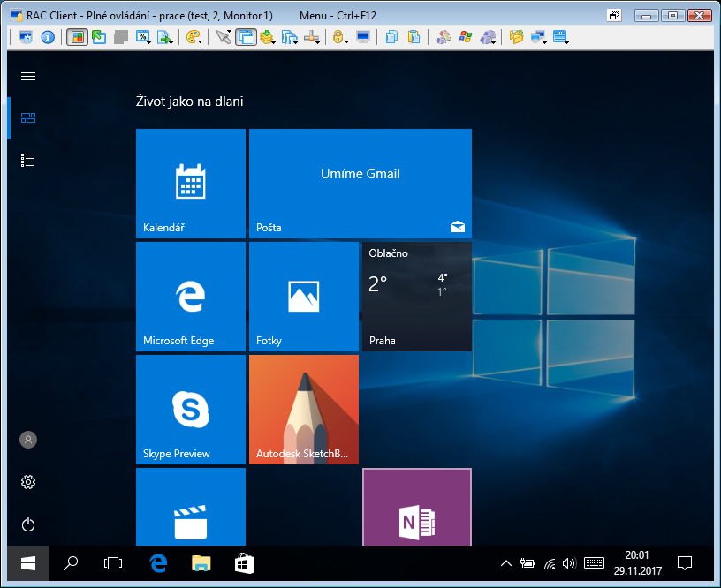Expand the Start menu hamburger button

pos(28,76)
